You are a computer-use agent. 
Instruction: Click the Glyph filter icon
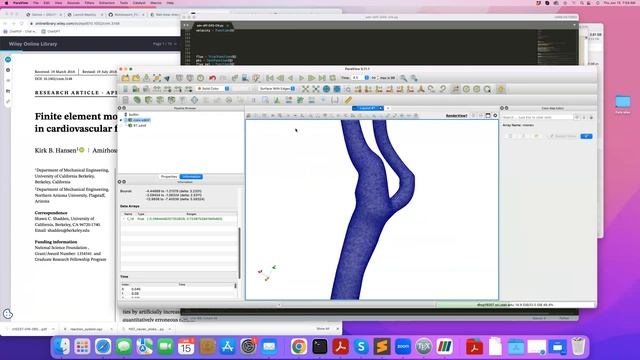click(194, 100)
